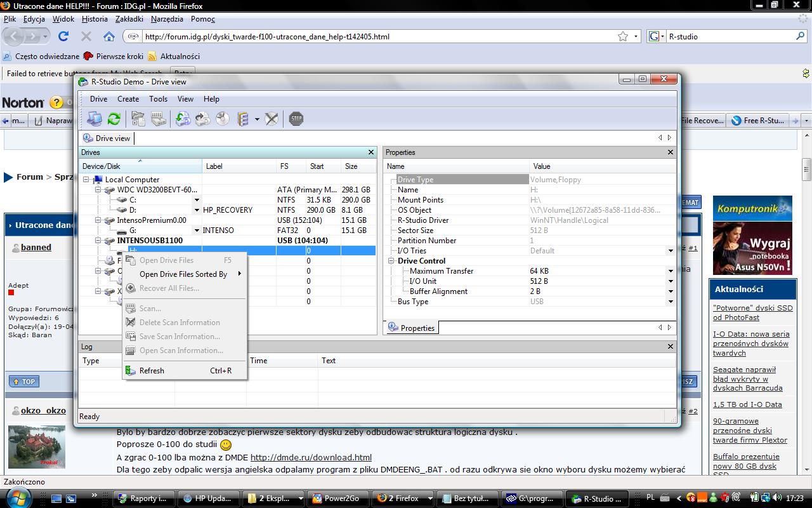The image size is (812, 508).
Task: Click the Create Image toolbar icon with green arrow
Action: pos(183,118)
